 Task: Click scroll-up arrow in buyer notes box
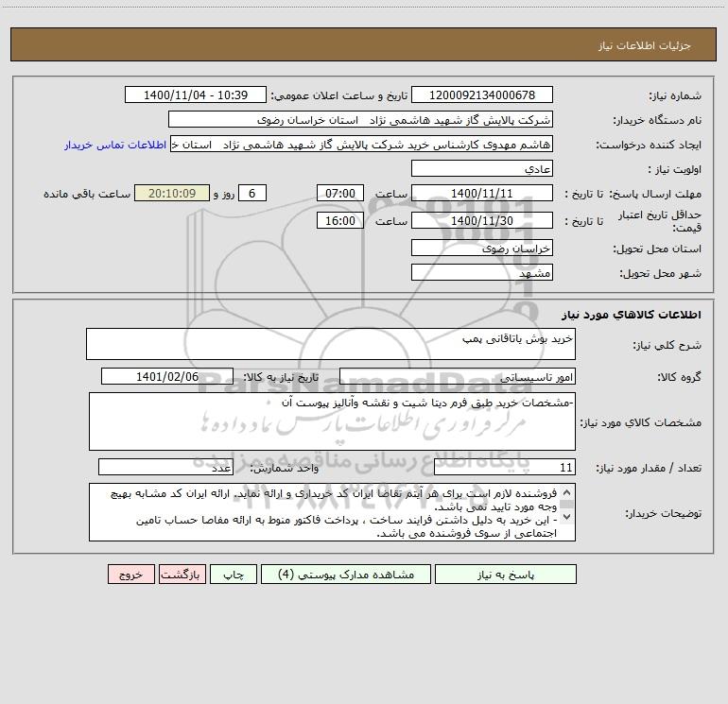[x=566, y=492]
